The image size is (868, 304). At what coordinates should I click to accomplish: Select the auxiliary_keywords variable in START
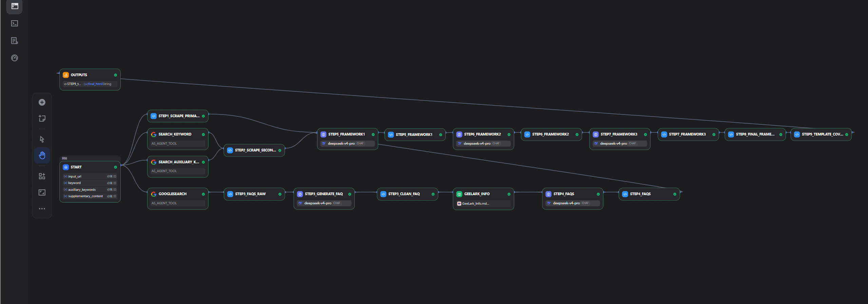tap(90, 189)
